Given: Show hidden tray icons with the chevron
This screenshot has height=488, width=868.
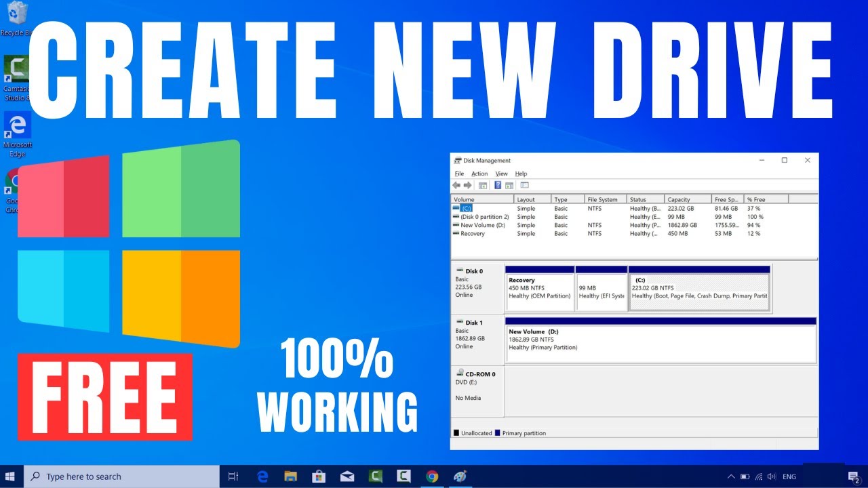Looking at the screenshot, I should click(x=731, y=477).
